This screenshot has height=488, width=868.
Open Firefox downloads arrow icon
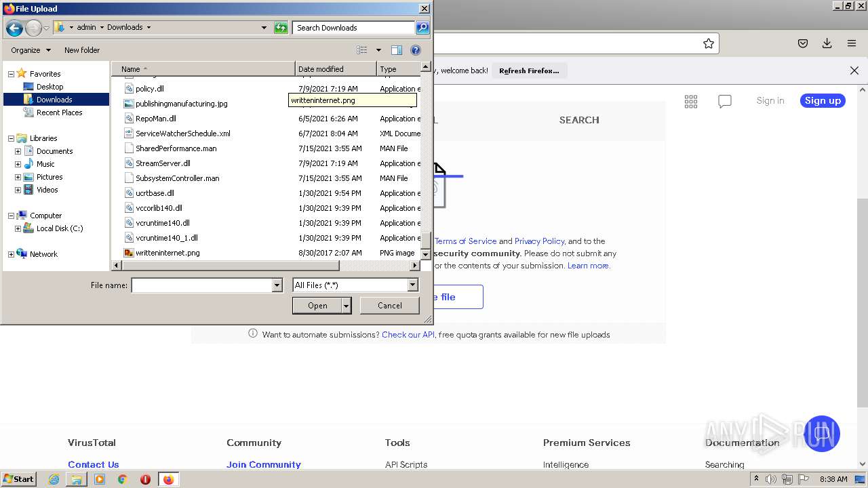827,43
